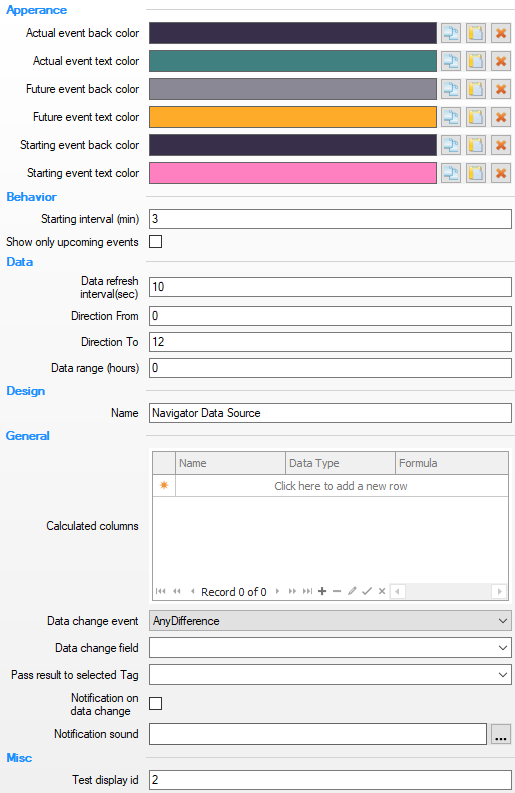Select the gray Future event back color swatch

click(x=293, y=89)
